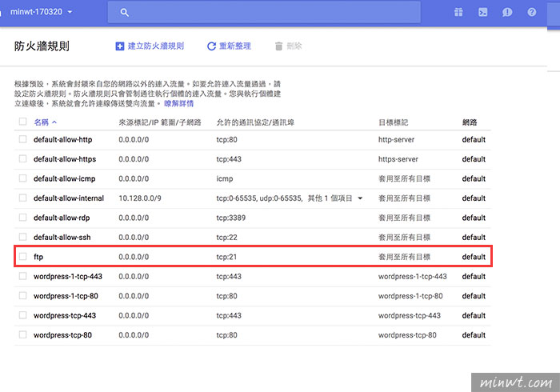
Task: Click 重新整理 refresh button
Action: [229, 46]
